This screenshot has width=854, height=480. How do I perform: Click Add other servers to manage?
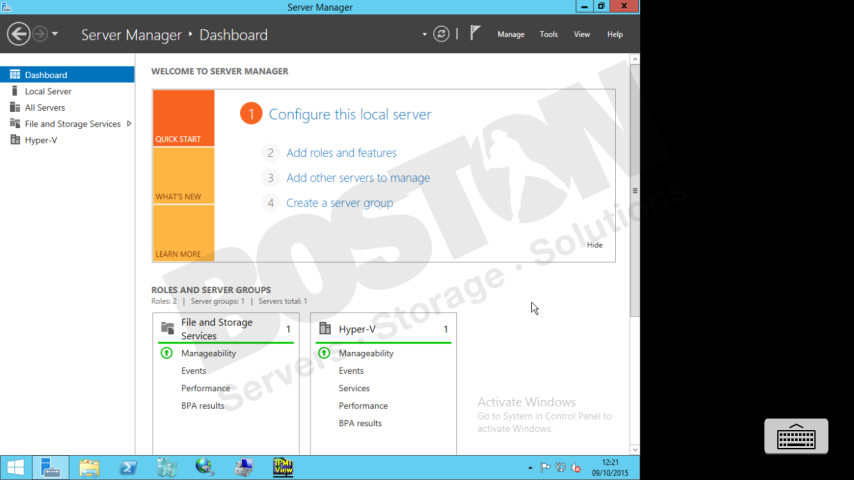click(358, 178)
